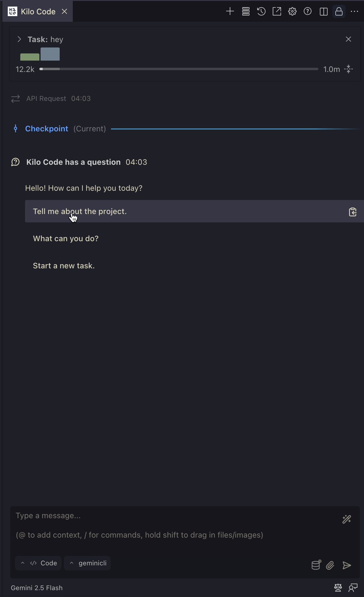Click the enhance prompt wand icon

pyautogui.click(x=347, y=519)
